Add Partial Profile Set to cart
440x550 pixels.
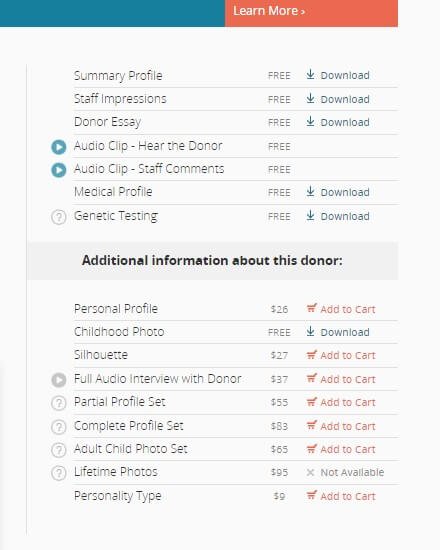point(341,402)
